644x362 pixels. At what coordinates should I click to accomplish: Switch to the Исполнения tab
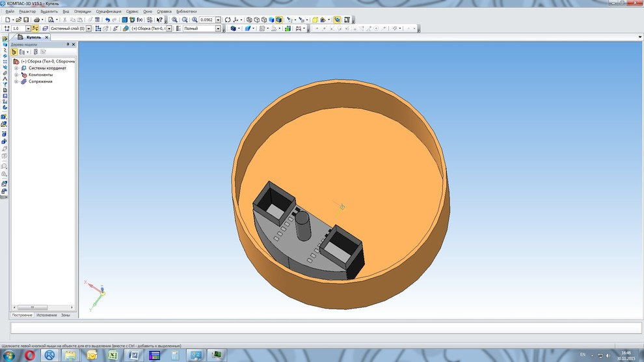[46, 315]
